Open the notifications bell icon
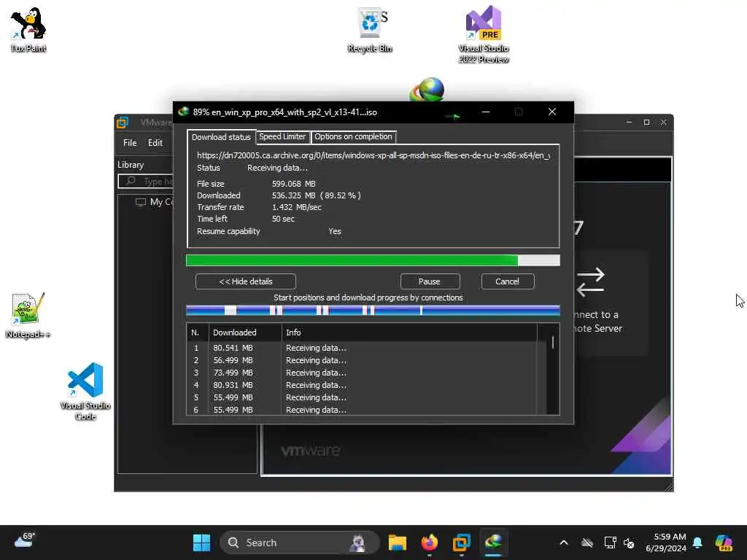 tap(697, 542)
